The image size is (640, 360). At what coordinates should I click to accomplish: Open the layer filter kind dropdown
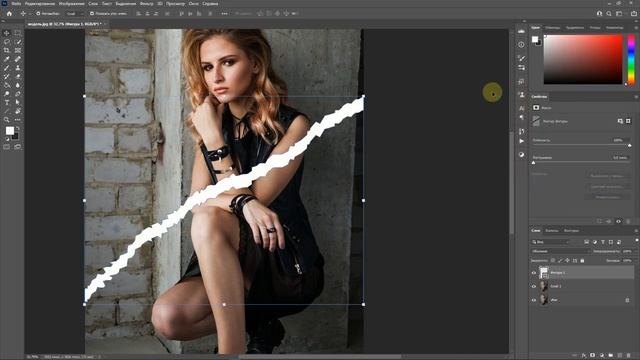[551, 242]
